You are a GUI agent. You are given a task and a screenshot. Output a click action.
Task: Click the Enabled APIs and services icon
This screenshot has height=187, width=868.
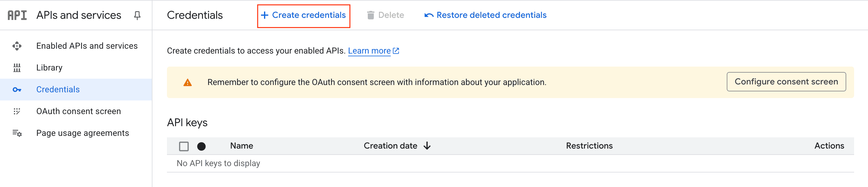[x=17, y=46]
